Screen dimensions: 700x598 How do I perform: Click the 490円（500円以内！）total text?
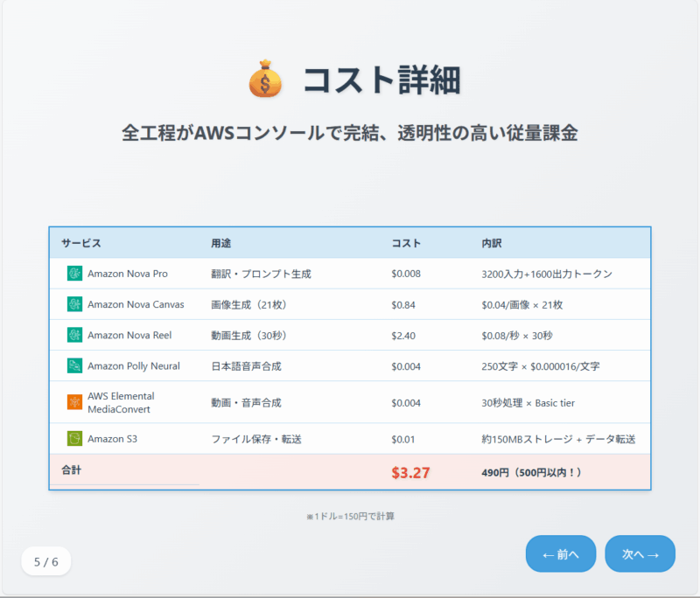[x=531, y=472]
